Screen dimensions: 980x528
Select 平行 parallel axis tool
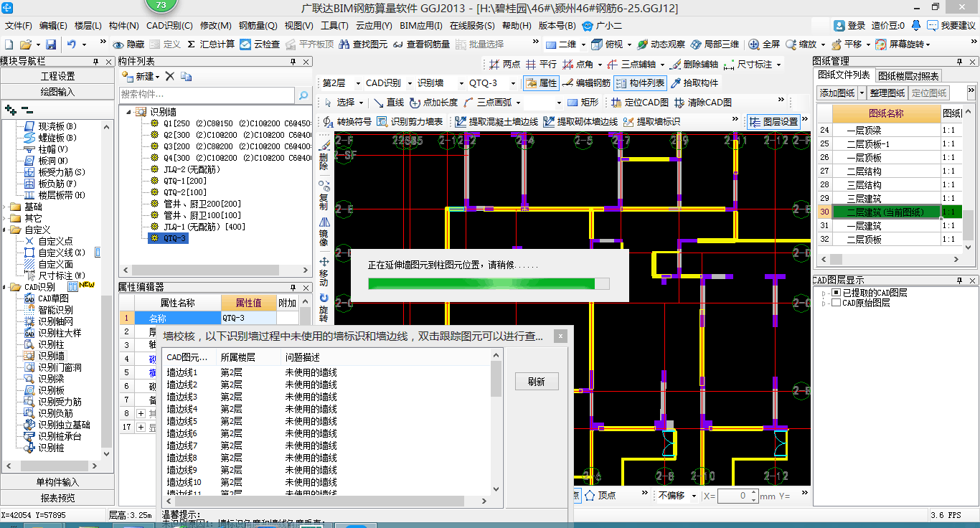pyautogui.click(x=541, y=64)
